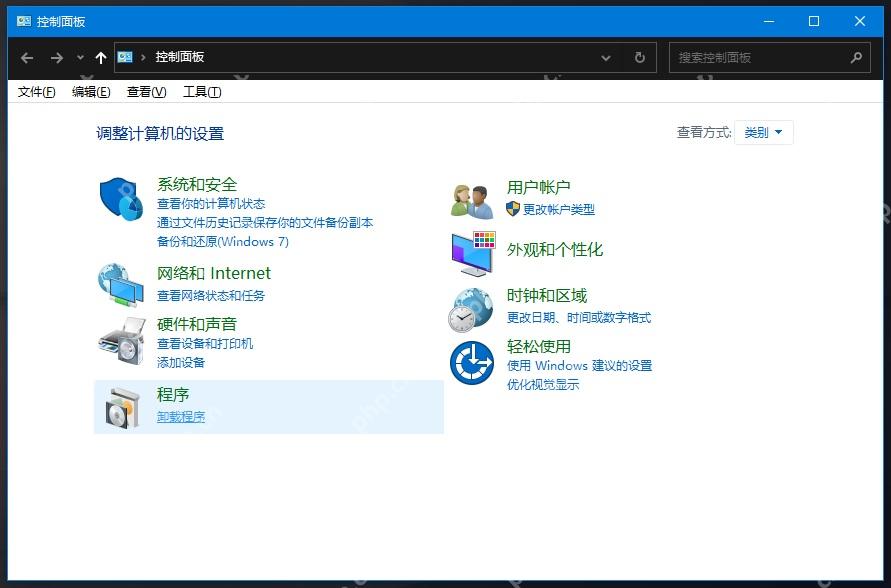
Task: Open the 网络和 Internet globe icon
Action: (120, 285)
